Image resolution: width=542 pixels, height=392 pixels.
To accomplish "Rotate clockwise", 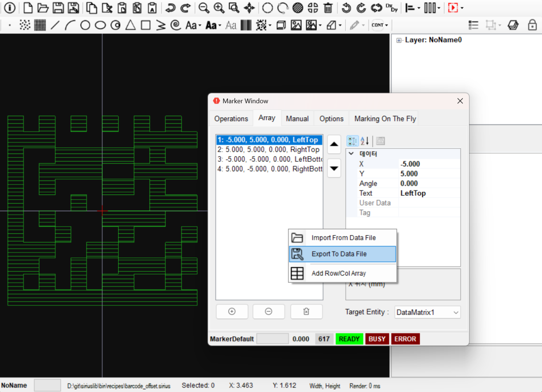I will click(x=361, y=8).
